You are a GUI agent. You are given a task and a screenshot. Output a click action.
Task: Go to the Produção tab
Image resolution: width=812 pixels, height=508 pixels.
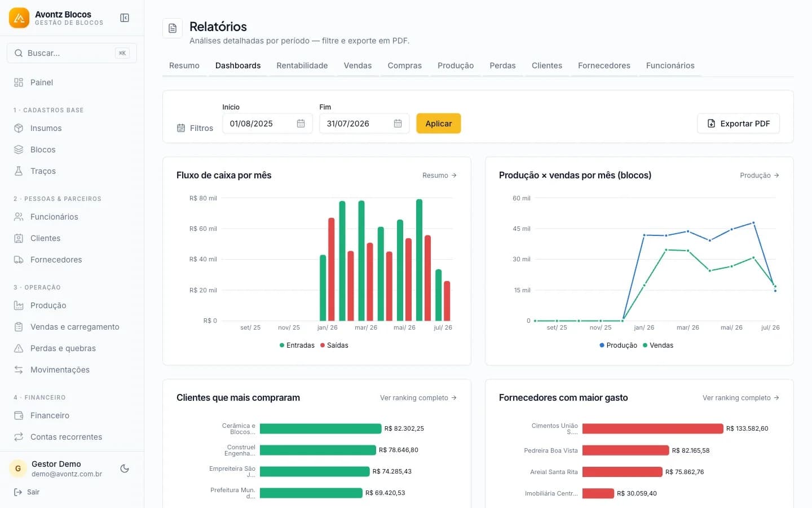tap(456, 65)
